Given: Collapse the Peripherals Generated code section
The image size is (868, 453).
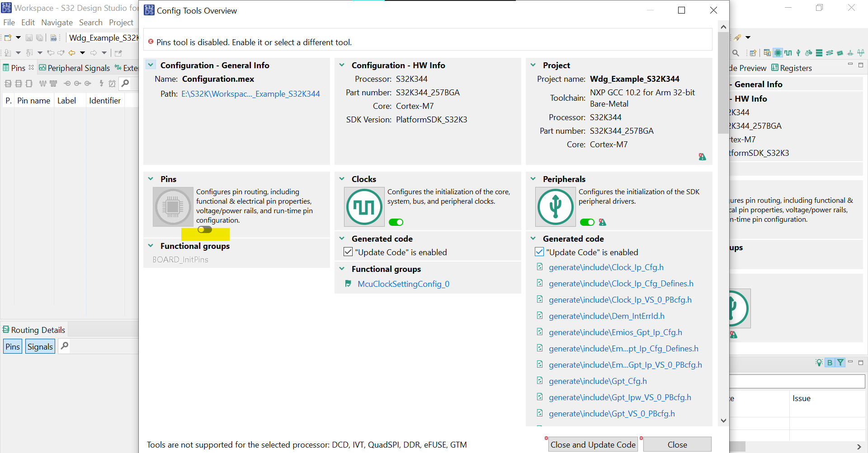Looking at the screenshot, I should (x=533, y=238).
